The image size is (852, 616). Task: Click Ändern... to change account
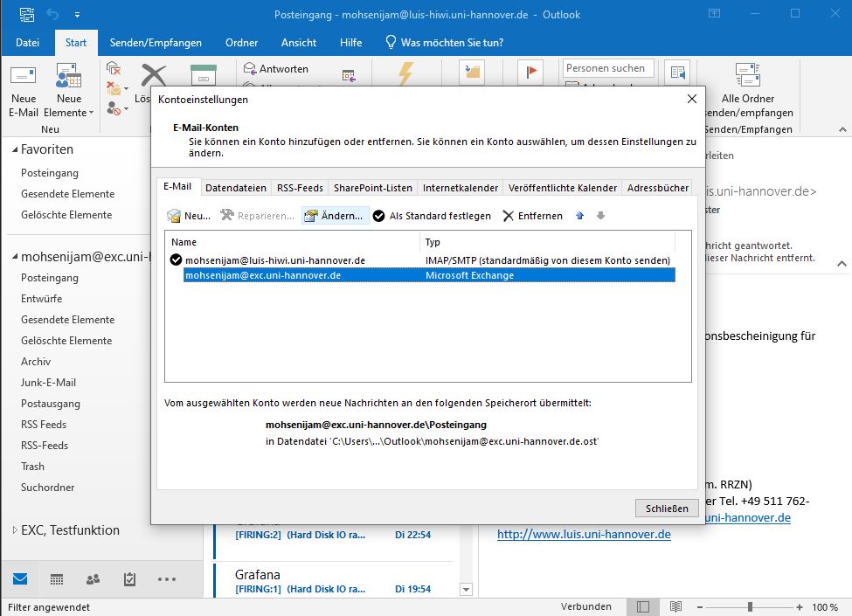pyautogui.click(x=334, y=216)
